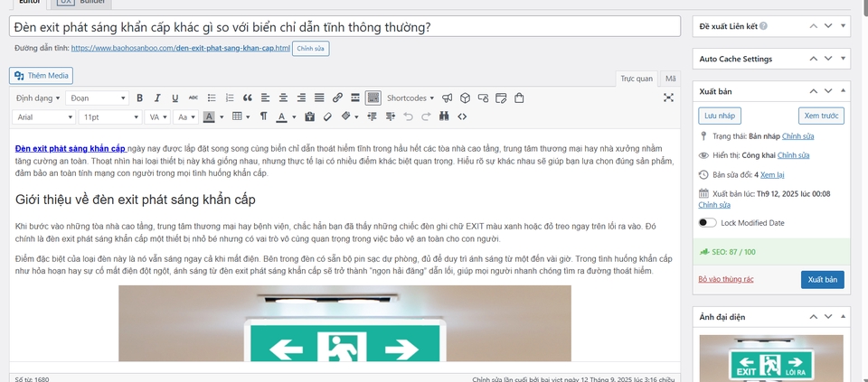The image size is (868, 382).
Task: Enter distraction-free fullscreen mode
Action: tap(668, 98)
